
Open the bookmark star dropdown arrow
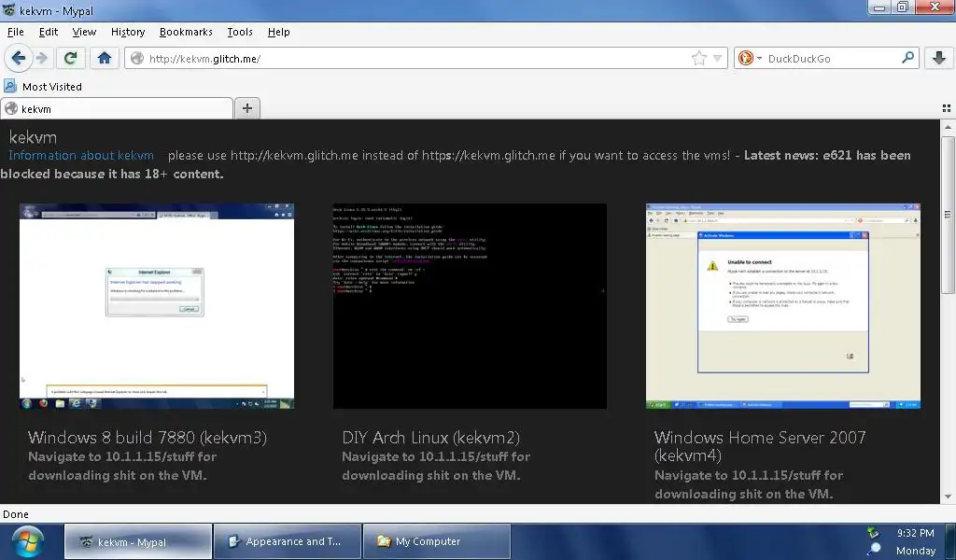coord(718,59)
